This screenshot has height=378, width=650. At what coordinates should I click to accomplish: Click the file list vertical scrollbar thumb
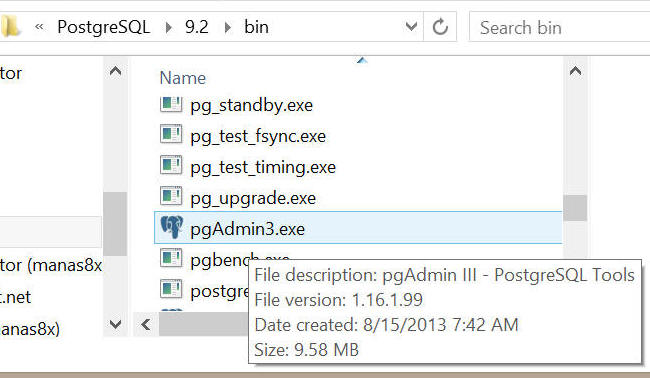(575, 208)
